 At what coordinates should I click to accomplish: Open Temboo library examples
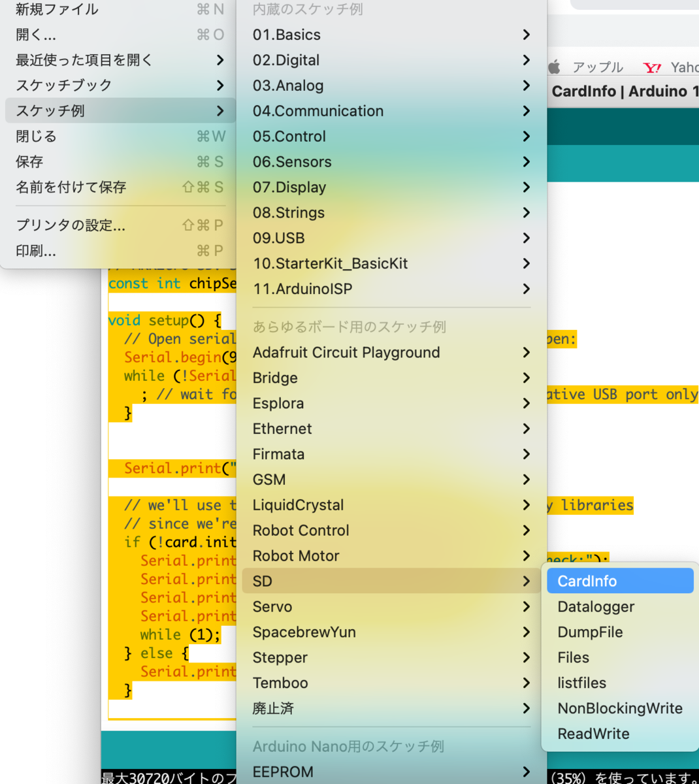coord(391,683)
